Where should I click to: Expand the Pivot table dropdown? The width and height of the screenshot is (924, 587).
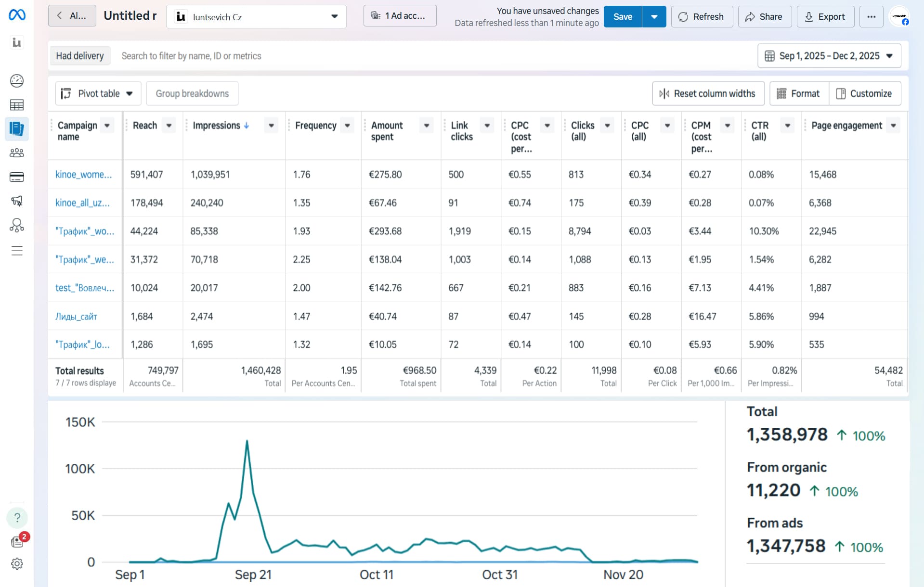click(98, 93)
